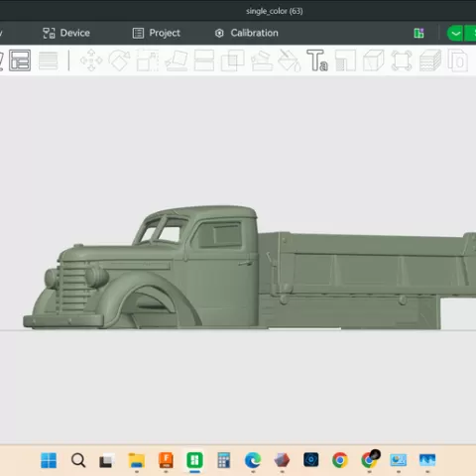The width and height of the screenshot is (476, 476).
Task: Open the blue graph monitor taskbar app
Action: [x=427, y=460]
